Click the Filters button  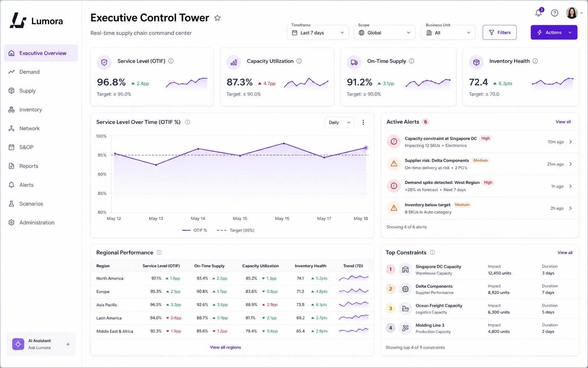[500, 33]
